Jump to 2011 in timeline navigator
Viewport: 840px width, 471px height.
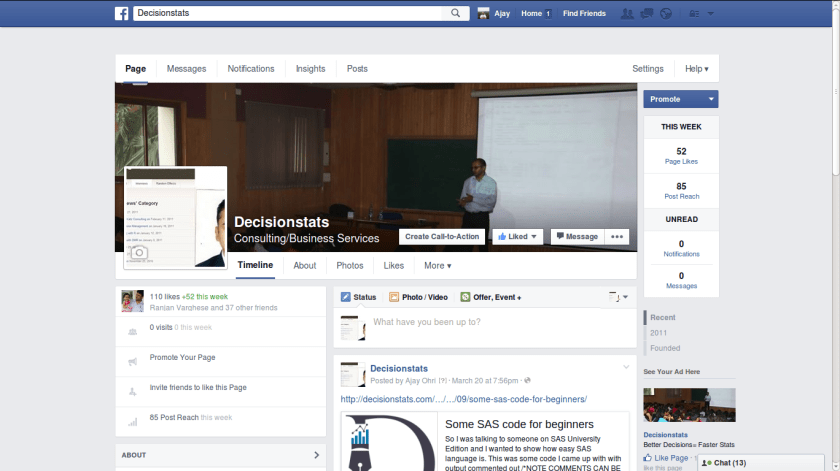coord(658,333)
